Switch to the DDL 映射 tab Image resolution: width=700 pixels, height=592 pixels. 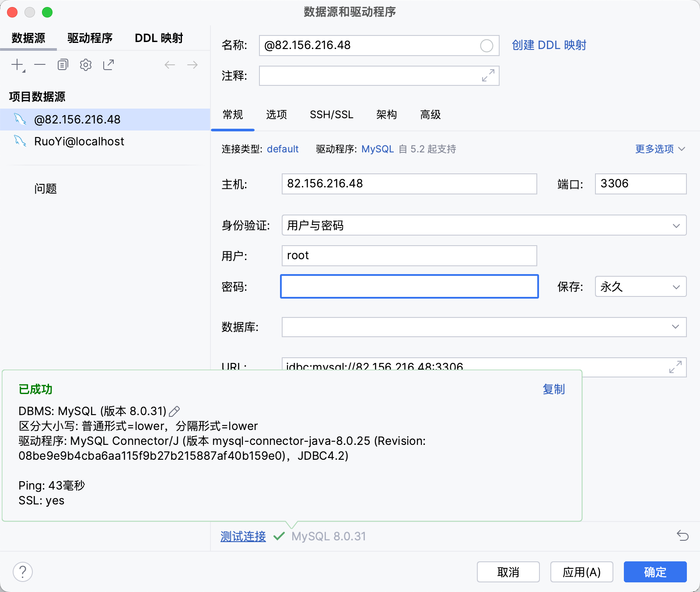[159, 38]
